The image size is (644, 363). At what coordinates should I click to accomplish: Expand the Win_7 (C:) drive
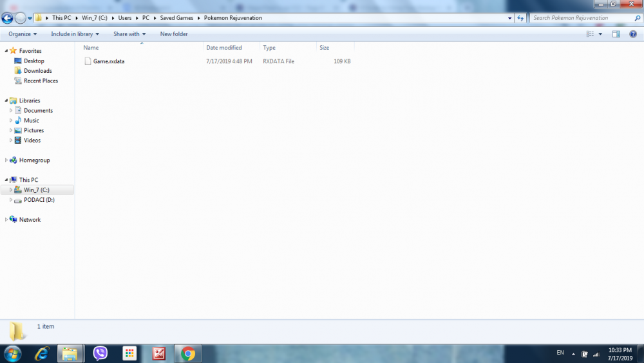coord(11,190)
